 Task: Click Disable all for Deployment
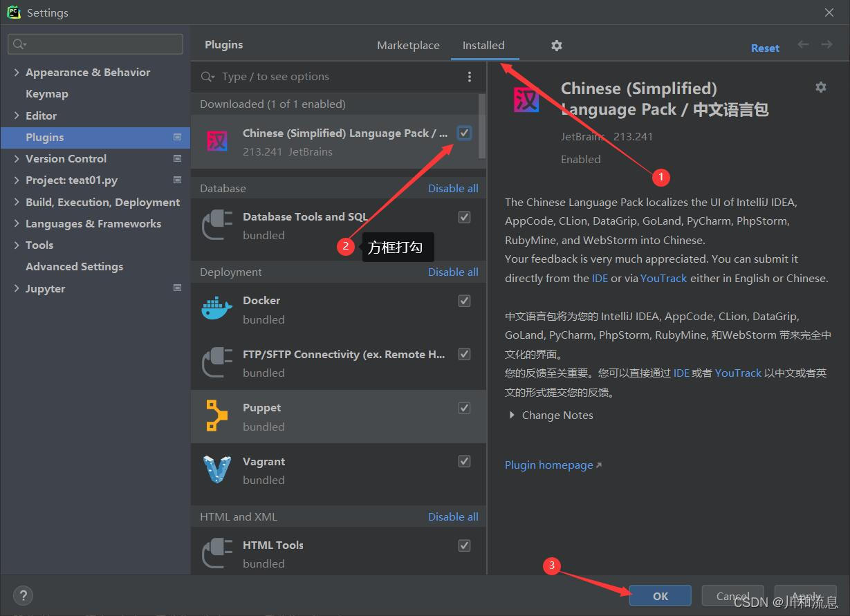(x=453, y=272)
